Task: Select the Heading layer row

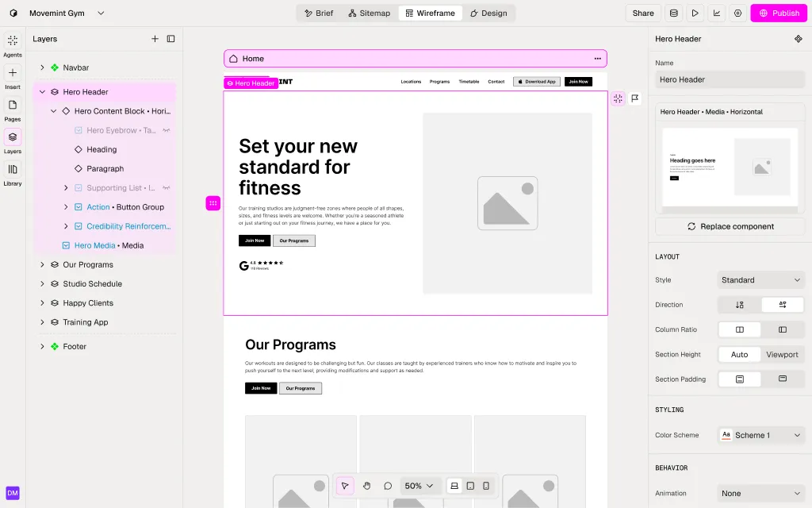Action: pyautogui.click(x=105, y=149)
